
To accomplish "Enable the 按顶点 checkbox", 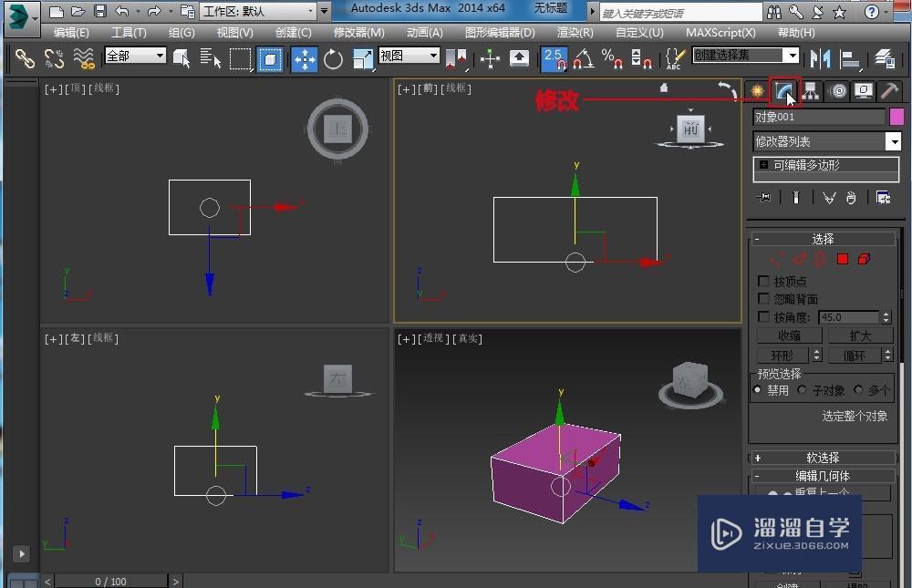I will coord(763,281).
